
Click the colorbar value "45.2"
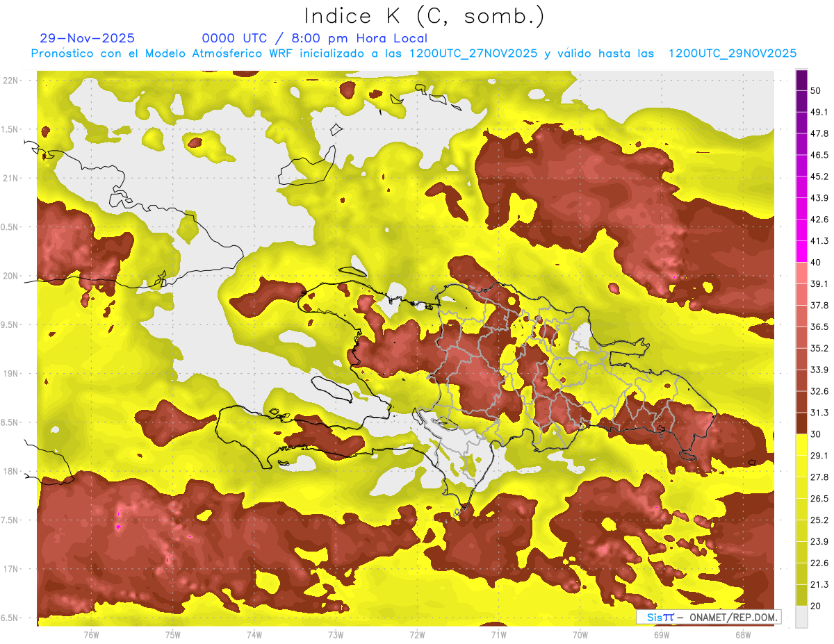click(819, 176)
